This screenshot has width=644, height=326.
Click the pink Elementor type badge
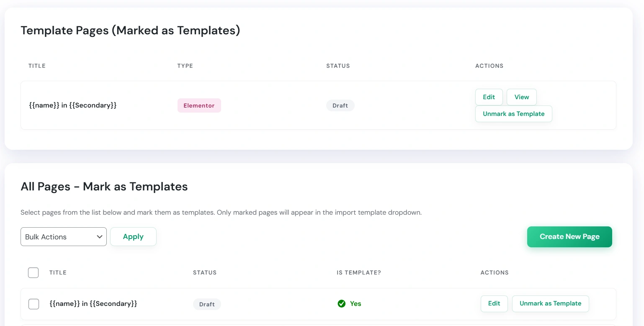(x=199, y=105)
